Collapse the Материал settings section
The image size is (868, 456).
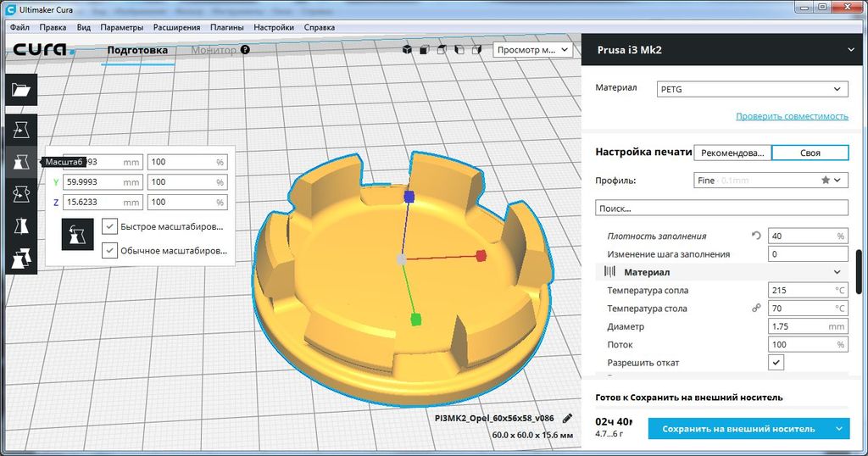pyautogui.click(x=837, y=272)
